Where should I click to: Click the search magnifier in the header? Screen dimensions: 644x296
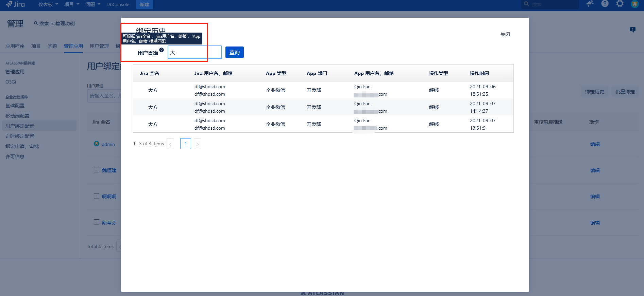tap(527, 4)
